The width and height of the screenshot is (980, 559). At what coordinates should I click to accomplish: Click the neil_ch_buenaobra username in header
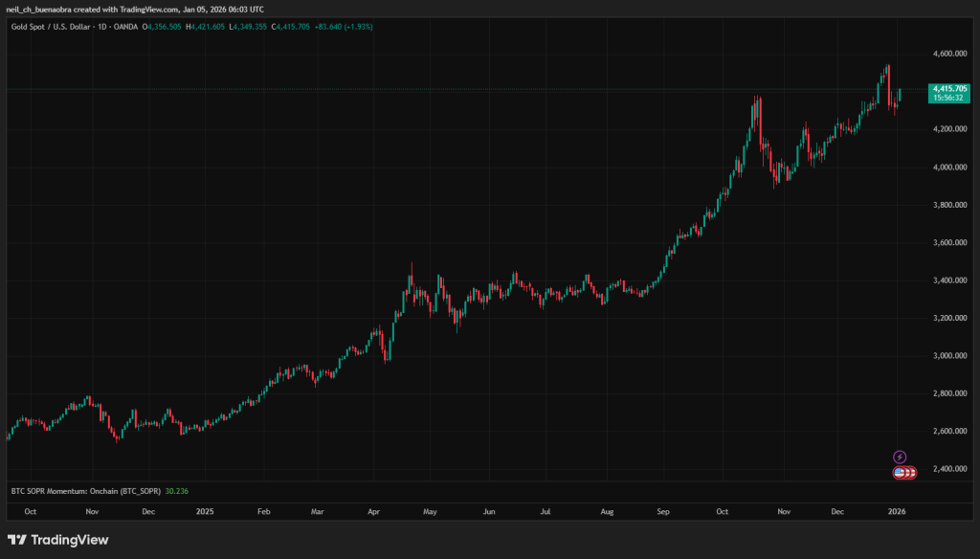(x=46, y=8)
